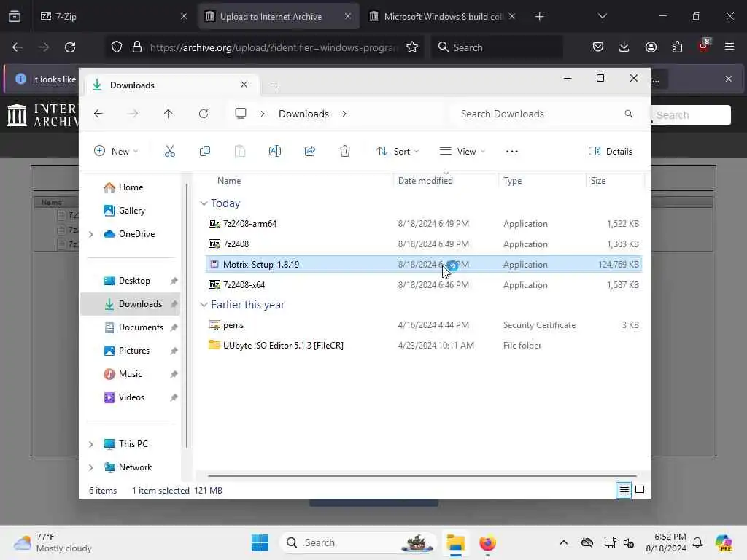Sort by Date modified column header
This screenshot has height=560, width=747.
pos(425,181)
